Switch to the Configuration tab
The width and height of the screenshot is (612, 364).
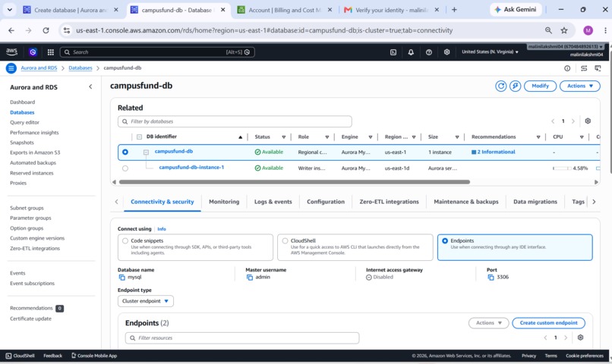[x=326, y=202]
